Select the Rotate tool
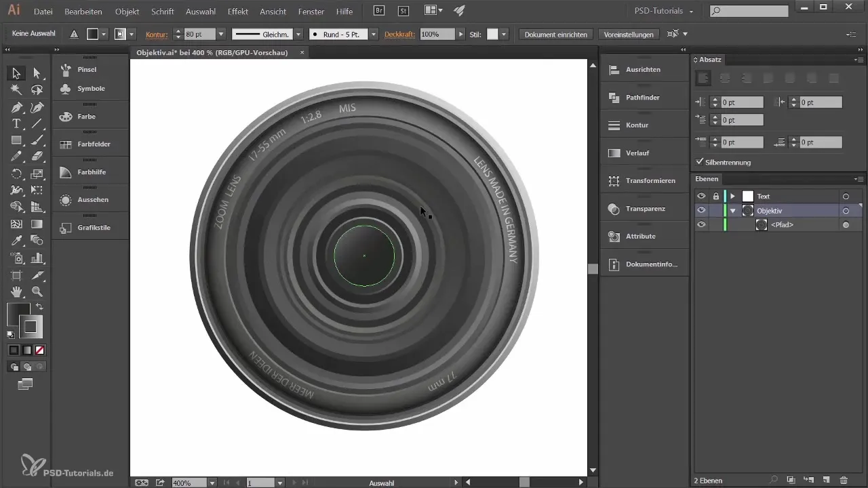868x488 pixels. (x=16, y=174)
